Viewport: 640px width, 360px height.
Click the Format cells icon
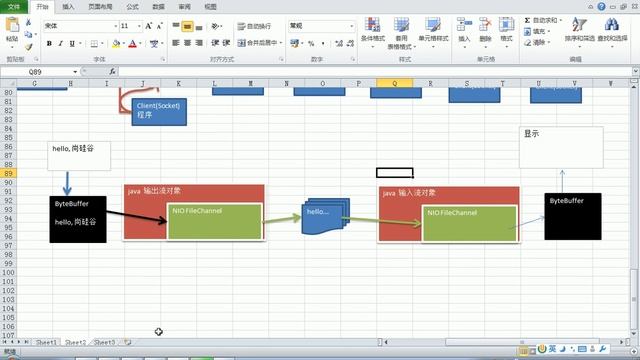[x=506, y=24]
